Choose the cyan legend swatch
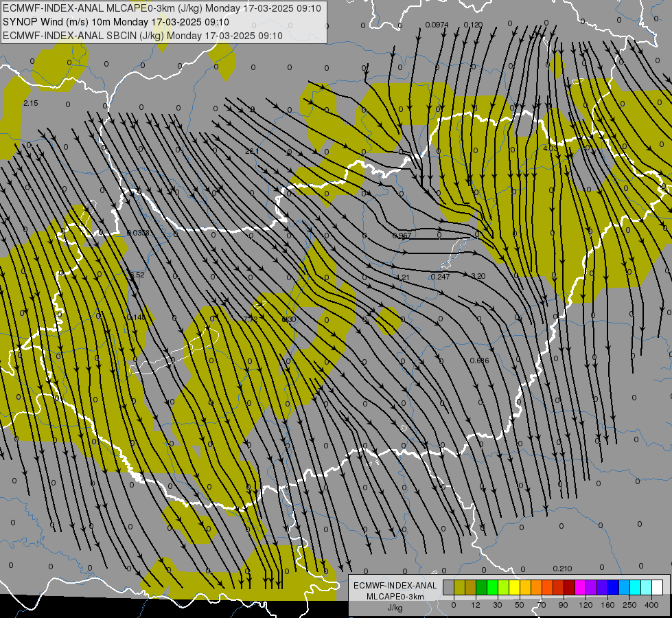 coord(635,587)
